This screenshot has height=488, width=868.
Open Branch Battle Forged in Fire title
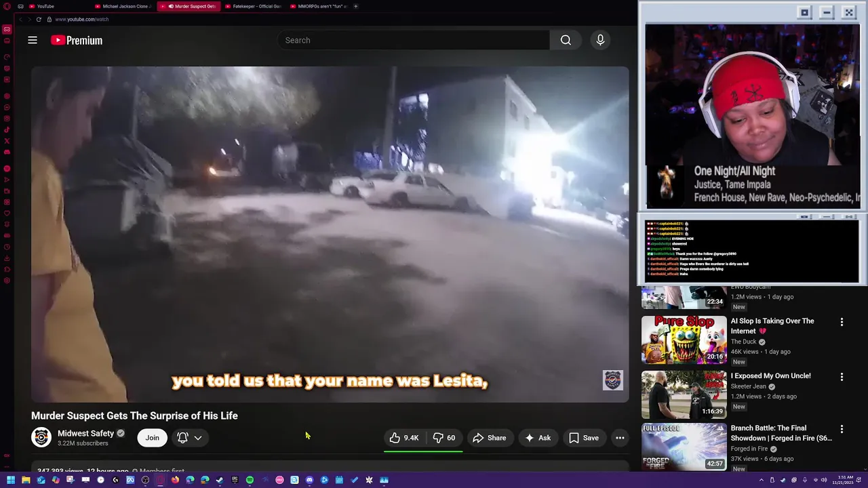pyautogui.click(x=781, y=433)
